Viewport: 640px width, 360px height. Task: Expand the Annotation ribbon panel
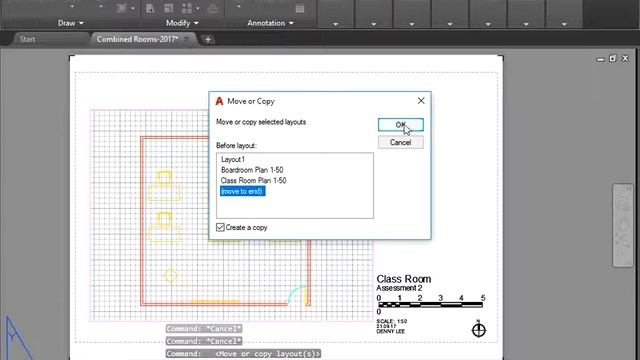pos(270,23)
